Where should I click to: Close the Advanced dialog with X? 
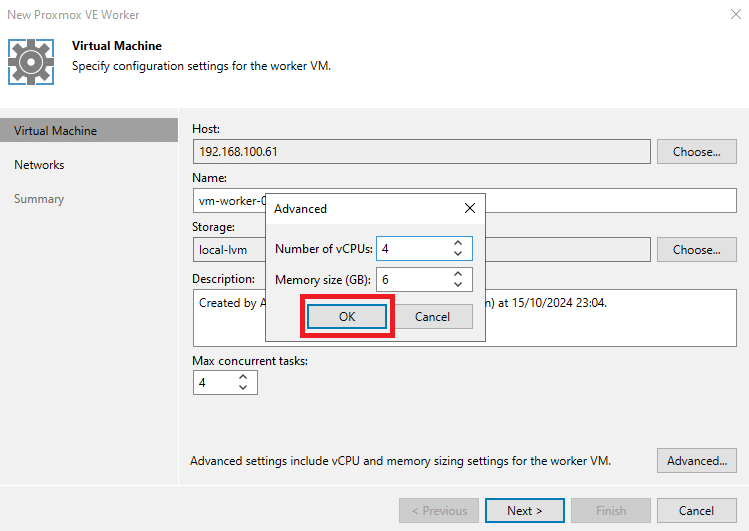point(470,208)
